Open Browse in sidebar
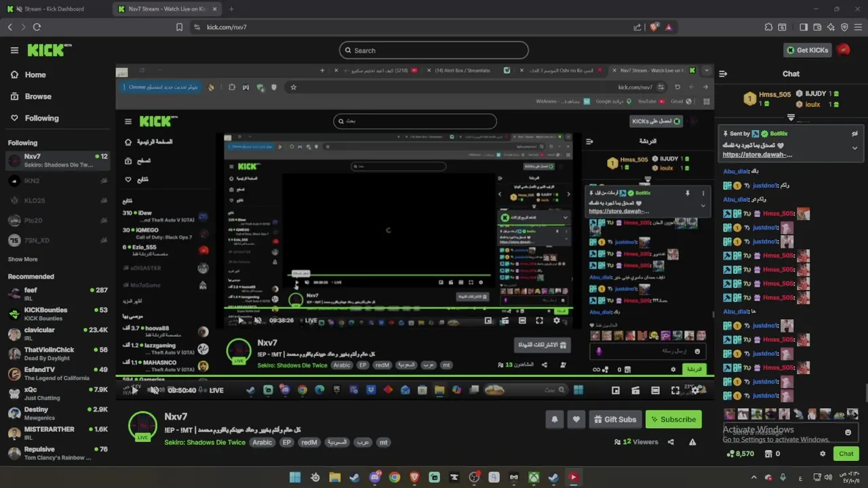Viewport: 868px width, 488px height. pyautogui.click(x=31, y=96)
